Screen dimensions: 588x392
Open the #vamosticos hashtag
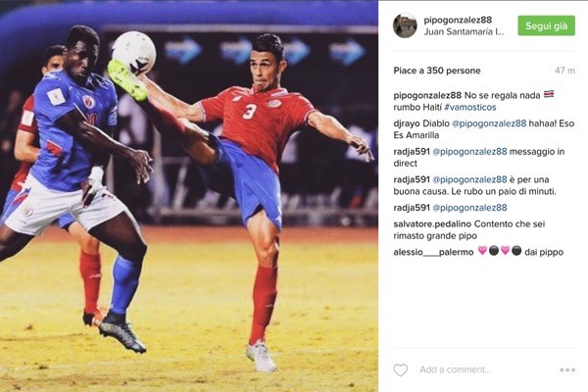coord(470,107)
